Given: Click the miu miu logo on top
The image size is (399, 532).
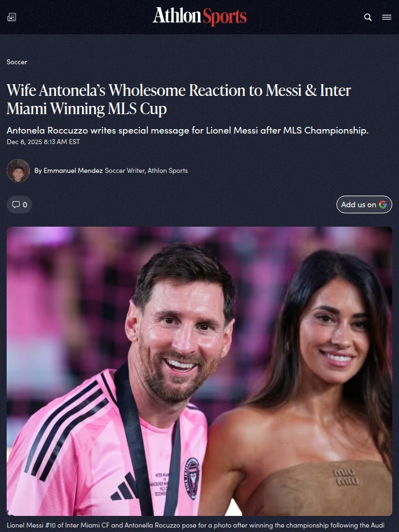Looking at the screenshot, I should point(345,477).
